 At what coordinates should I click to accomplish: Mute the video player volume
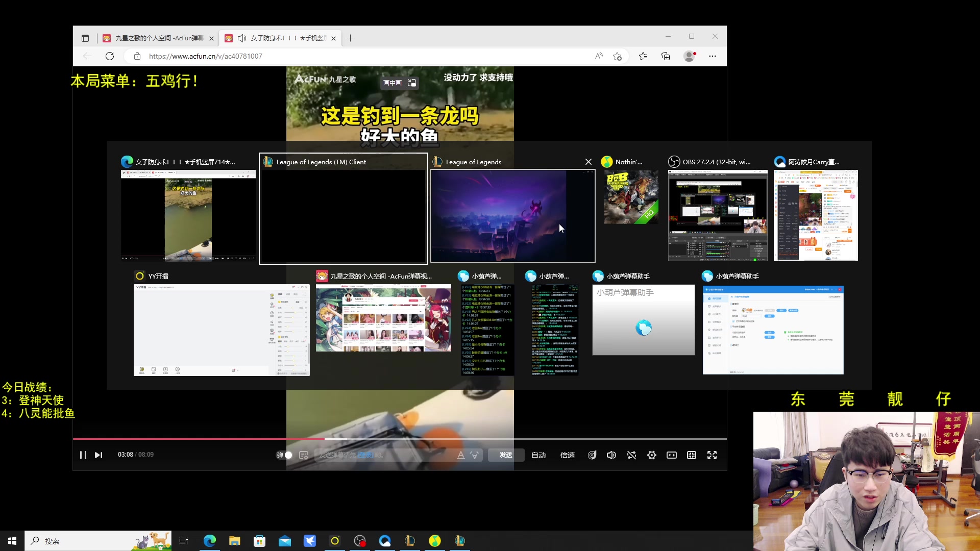tap(611, 455)
